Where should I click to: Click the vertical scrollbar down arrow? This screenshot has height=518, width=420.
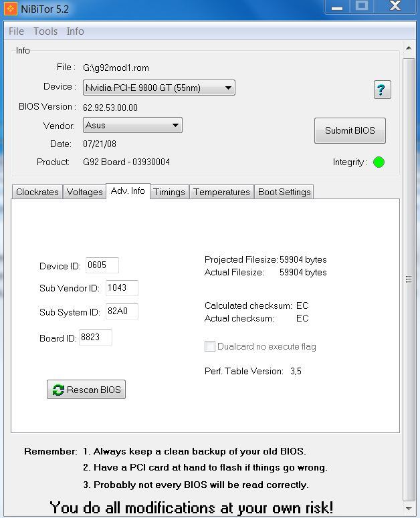409,509
